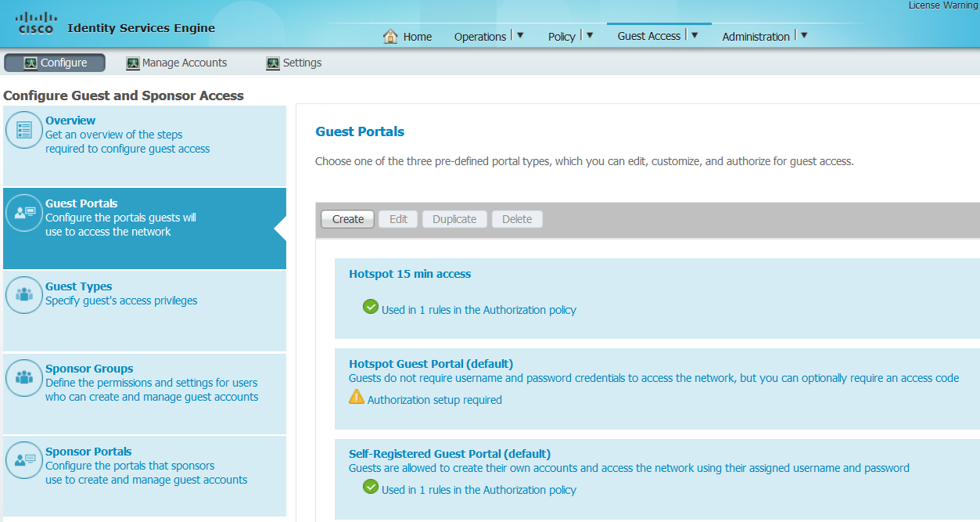Viewport: 980px width, 522px height.
Task: Click the 'Identity Services Engine' product title
Action: coord(142,28)
